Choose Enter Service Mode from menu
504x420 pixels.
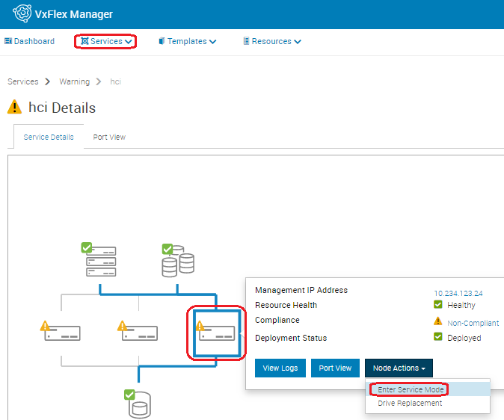pos(428,389)
